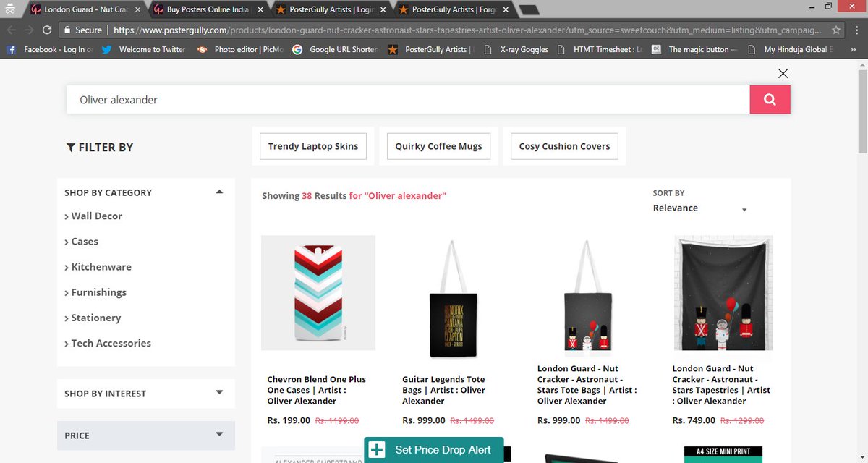Open the Google URL Shortener bookmark

point(336,49)
